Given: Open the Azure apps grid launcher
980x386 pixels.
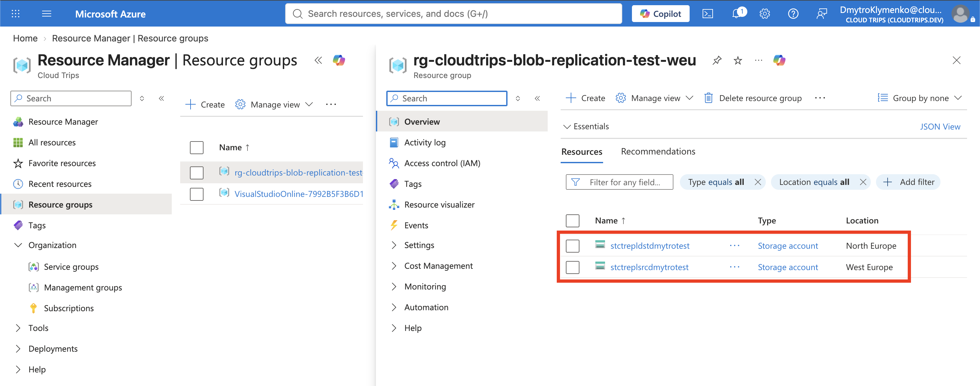Looking at the screenshot, I should (x=16, y=14).
